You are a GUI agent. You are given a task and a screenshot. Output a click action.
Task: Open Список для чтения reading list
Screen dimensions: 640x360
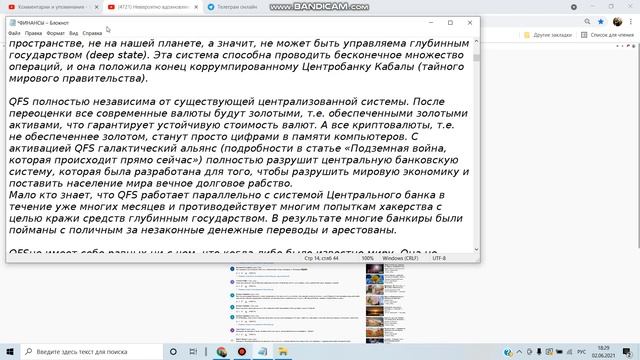point(607,35)
